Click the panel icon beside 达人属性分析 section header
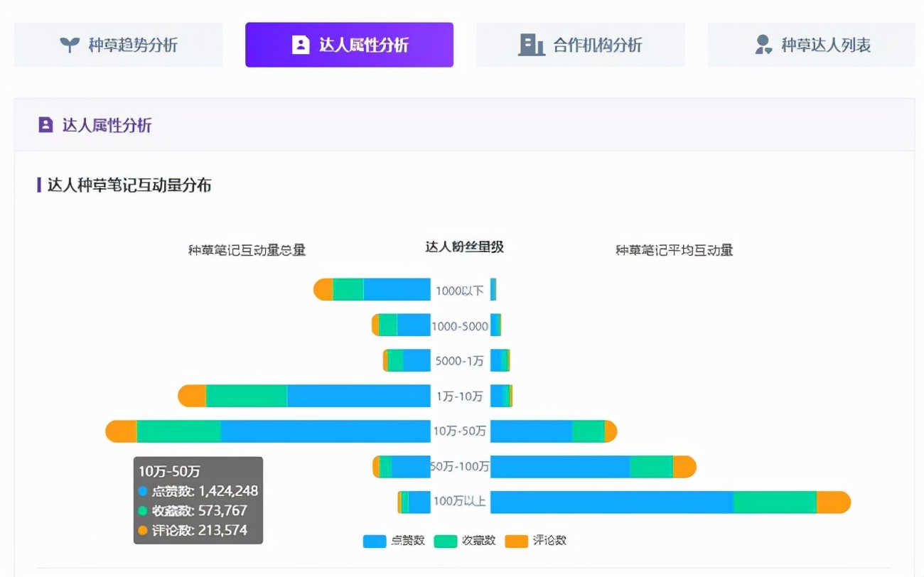This screenshot has height=577, width=924. click(x=45, y=124)
